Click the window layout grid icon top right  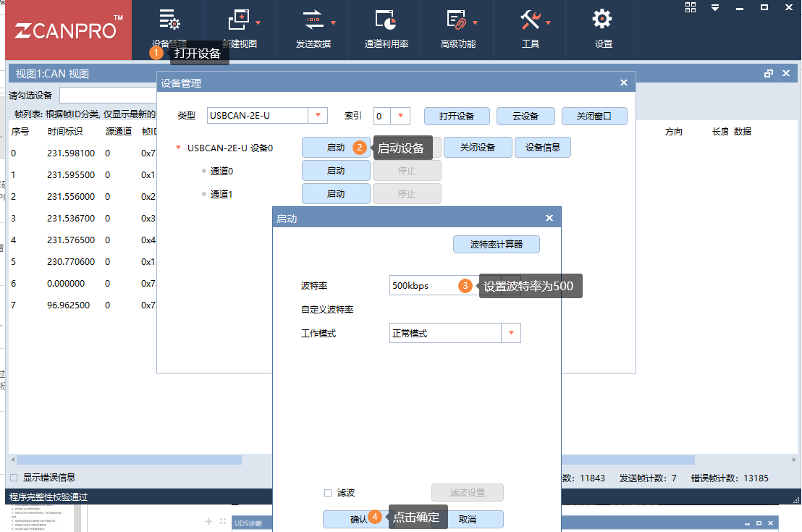[690, 7]
